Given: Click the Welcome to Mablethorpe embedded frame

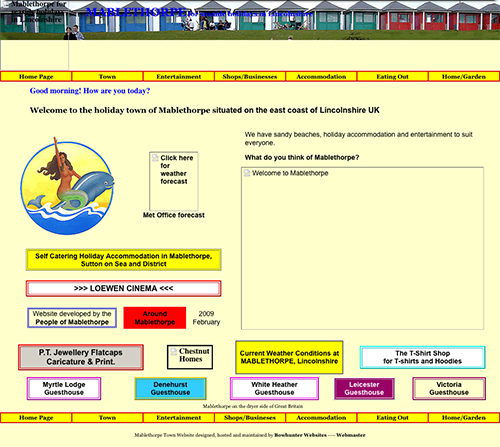Looking at the screenshot, I should 362,248.
